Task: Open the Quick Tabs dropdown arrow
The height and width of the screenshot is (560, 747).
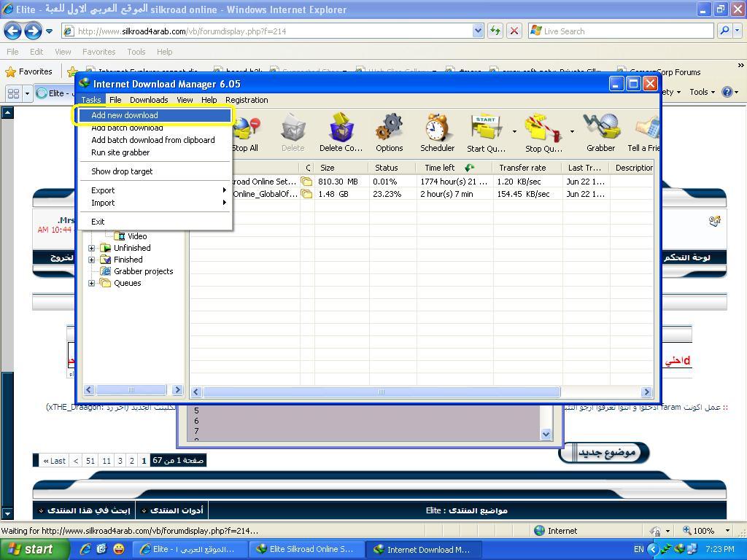Action: coord(27,93)
